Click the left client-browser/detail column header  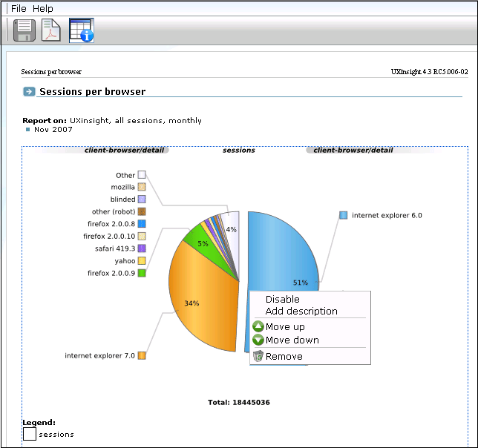click(124, 150)
